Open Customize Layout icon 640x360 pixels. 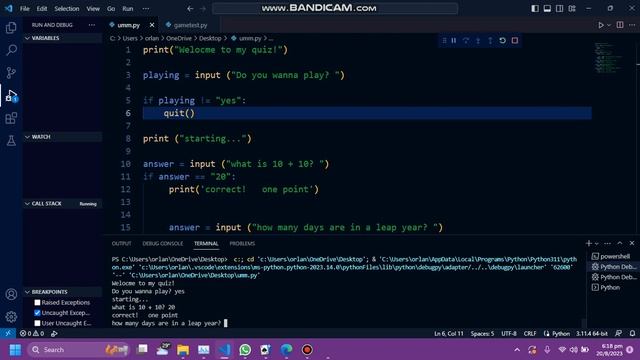tap(572, 8)
